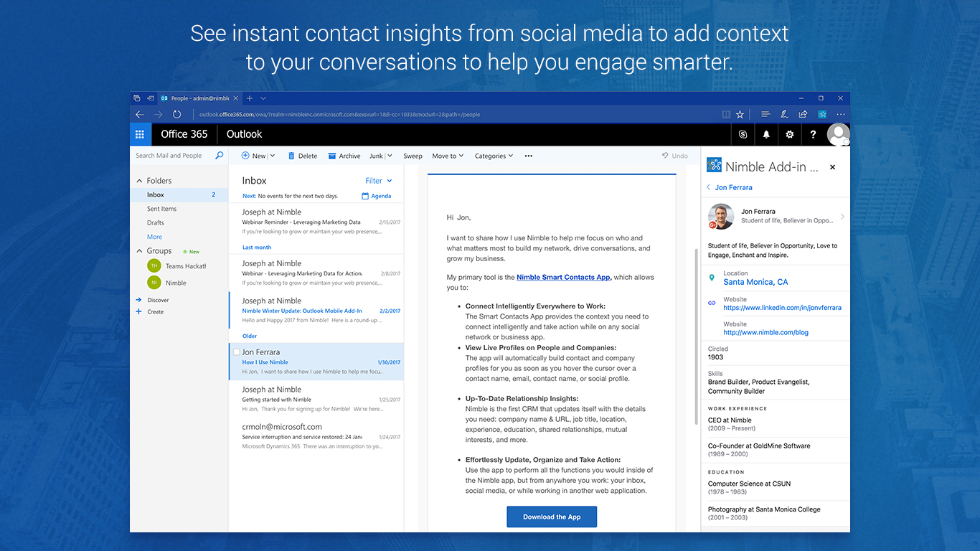Collapse the Groups section
Image resolution: width=980 pixels, height=551 pixels.
point(139,251)
